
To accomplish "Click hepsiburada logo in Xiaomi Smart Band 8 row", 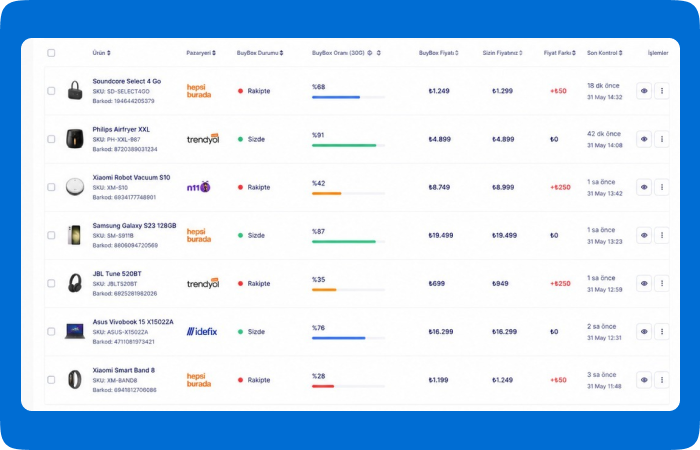I will pos(199,380).
